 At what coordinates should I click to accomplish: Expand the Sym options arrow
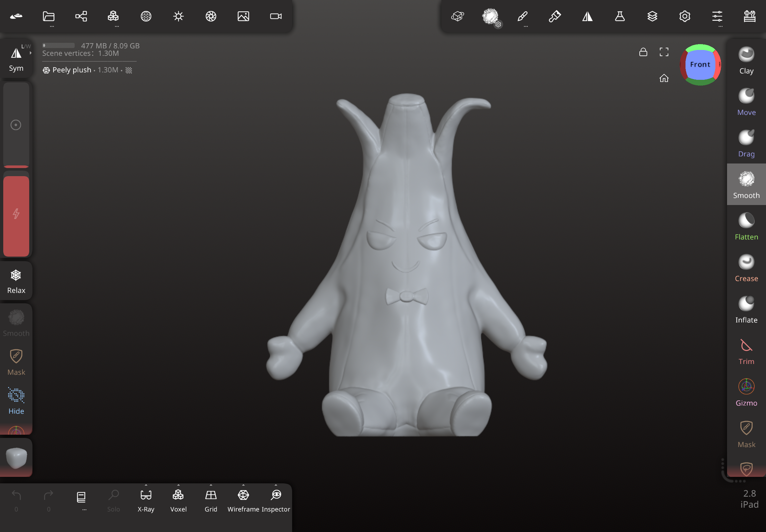click(x=31, y=53)
